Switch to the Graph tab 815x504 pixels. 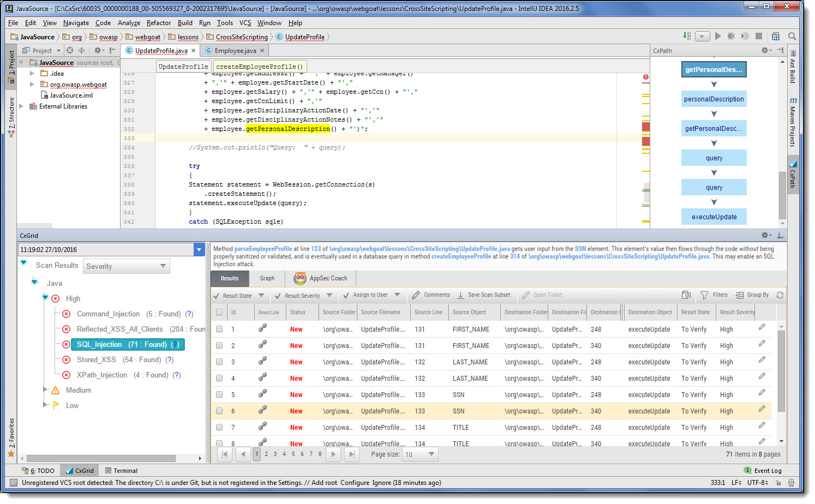[267, 278]
